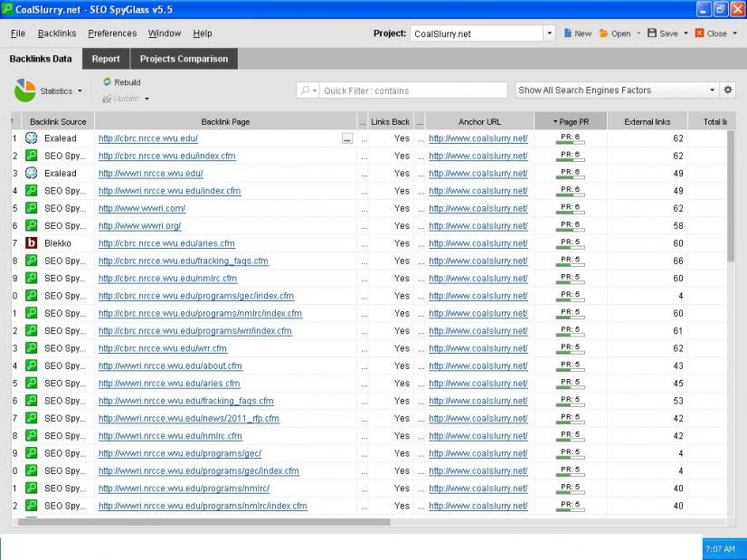
Task: Open link http://cbrc.nrcce.wvu.edu/aries.cfm
Action: (166, 243)
